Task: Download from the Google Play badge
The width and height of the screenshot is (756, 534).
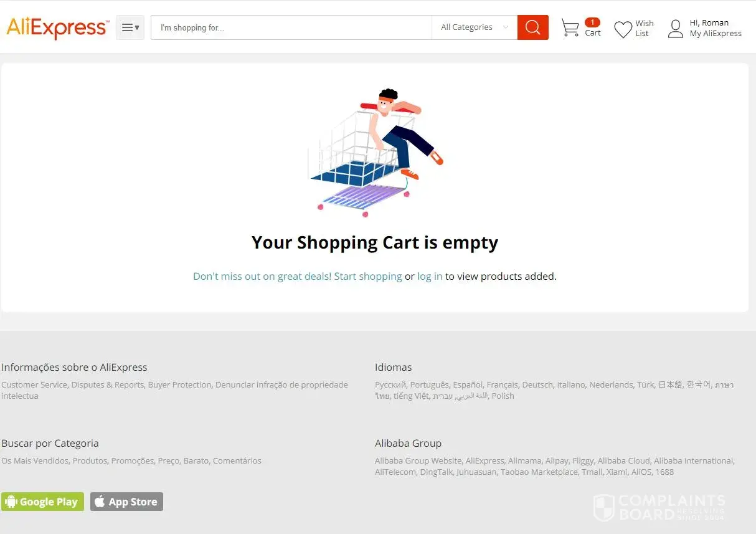Action: click(42, 502)
